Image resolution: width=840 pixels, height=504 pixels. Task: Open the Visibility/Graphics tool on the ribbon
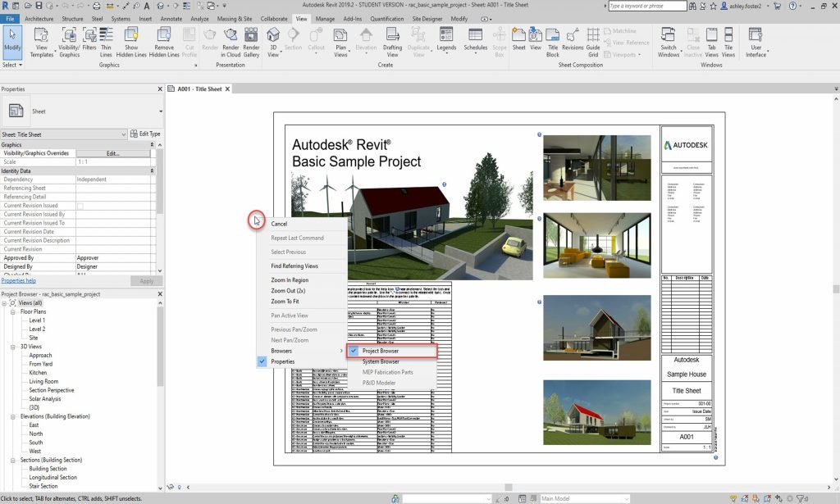70,38
